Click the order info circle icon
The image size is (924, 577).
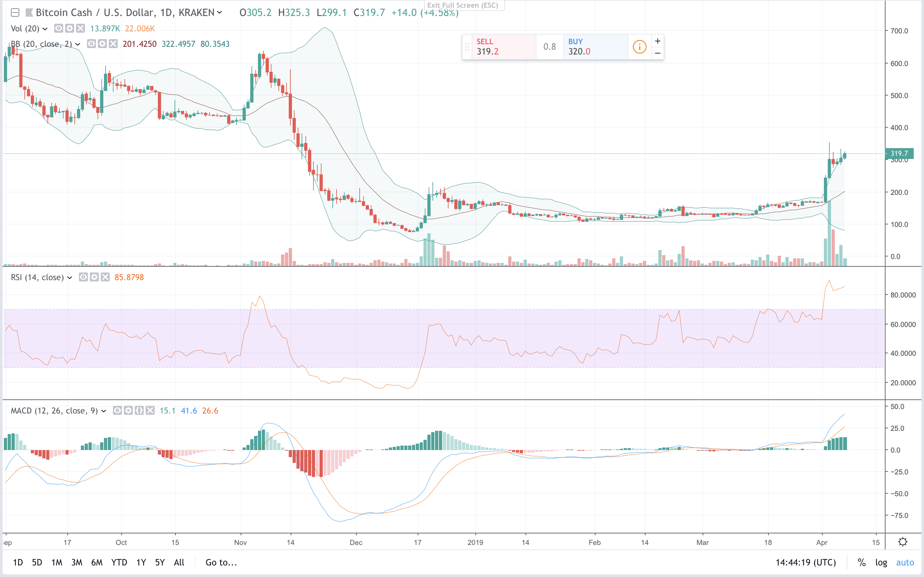(639, 46)
